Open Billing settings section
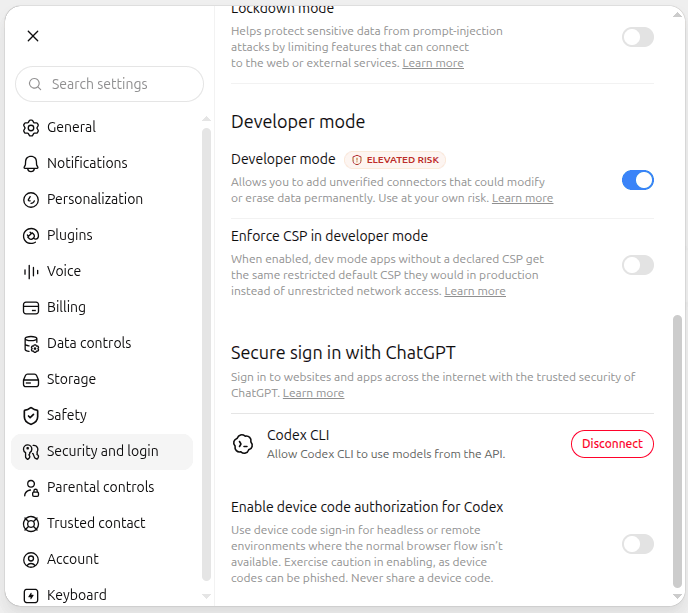Screen dimensions: 688x613 (x=102, y=307)
